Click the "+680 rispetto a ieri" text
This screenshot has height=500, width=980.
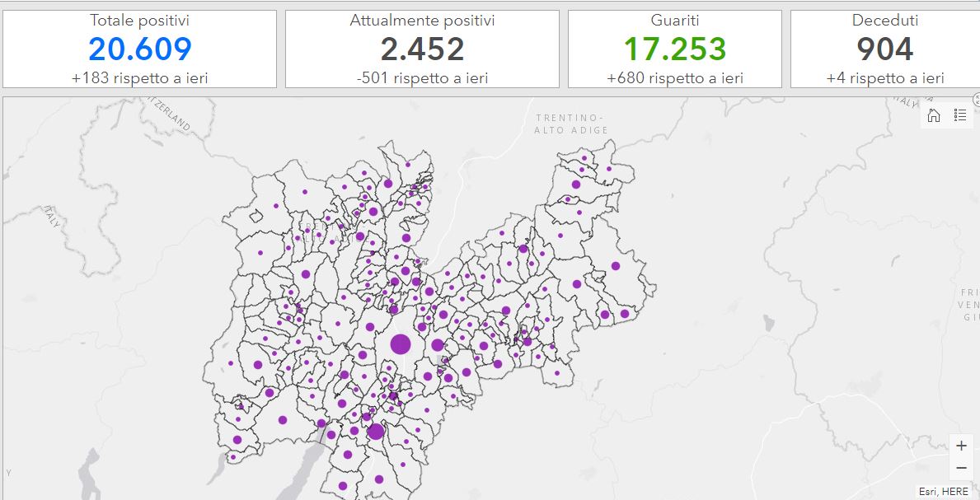(x=674, y=78)
